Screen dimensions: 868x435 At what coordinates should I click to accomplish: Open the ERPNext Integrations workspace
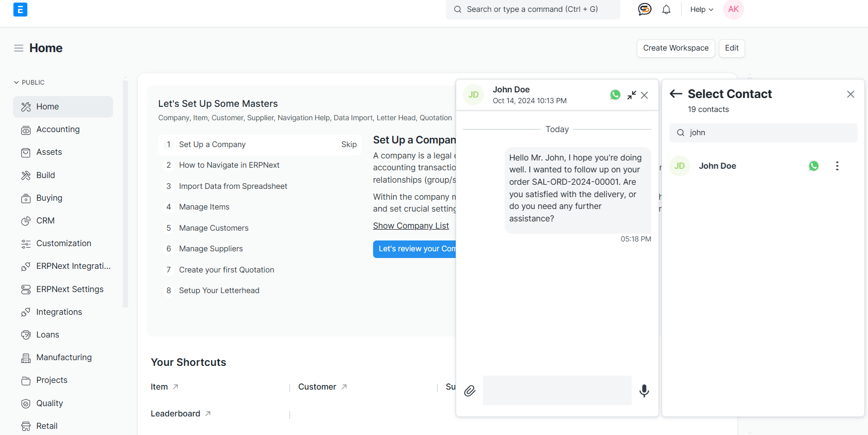click(x=63, y=266)
